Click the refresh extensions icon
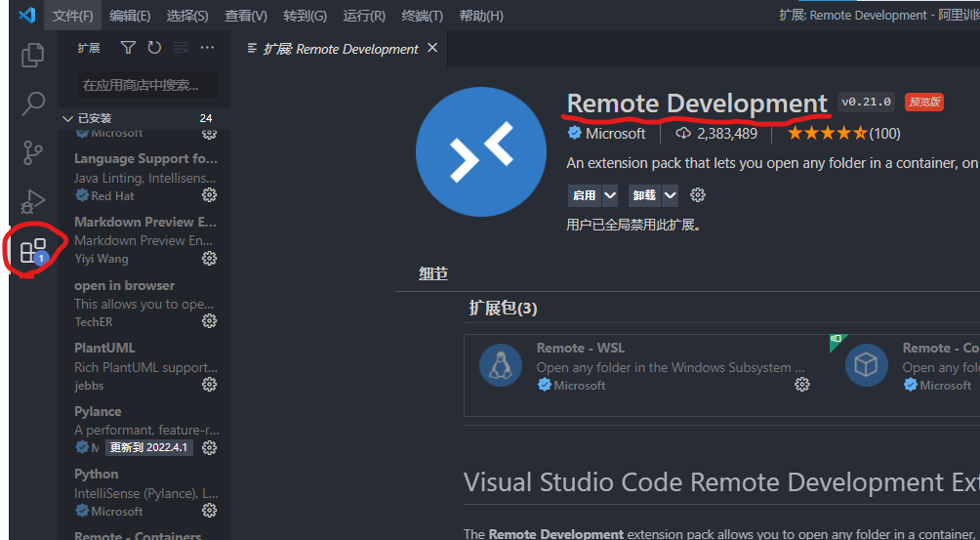The image size is (980, 540). tap(154, 48)
